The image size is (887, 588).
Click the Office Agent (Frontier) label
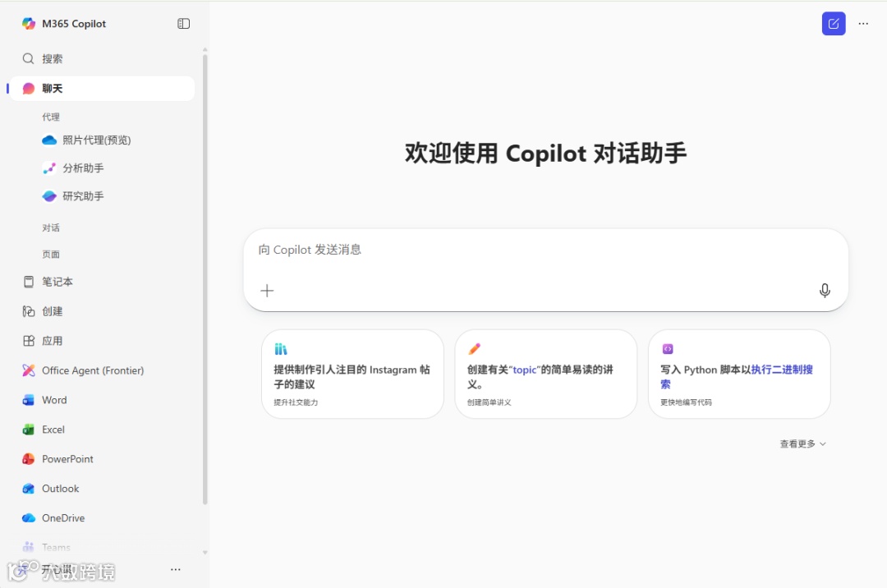pyautogui.click(x=93, y=370)
